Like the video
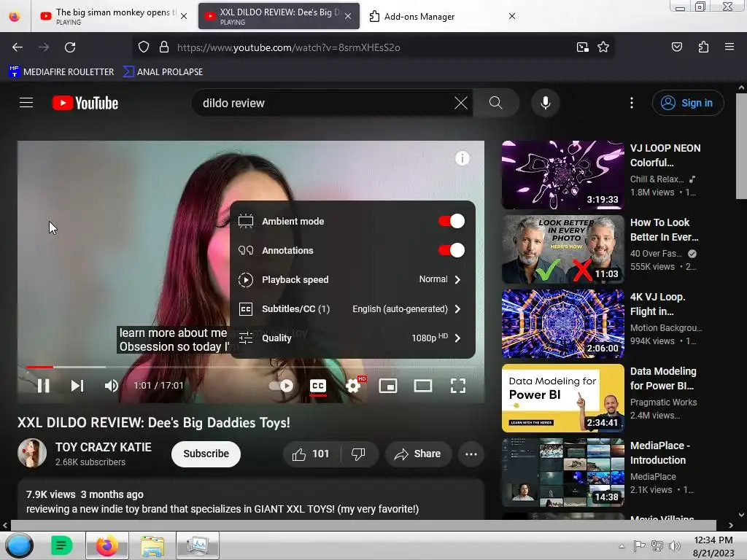Screen dimensions: 747x560 coord(311,454)
